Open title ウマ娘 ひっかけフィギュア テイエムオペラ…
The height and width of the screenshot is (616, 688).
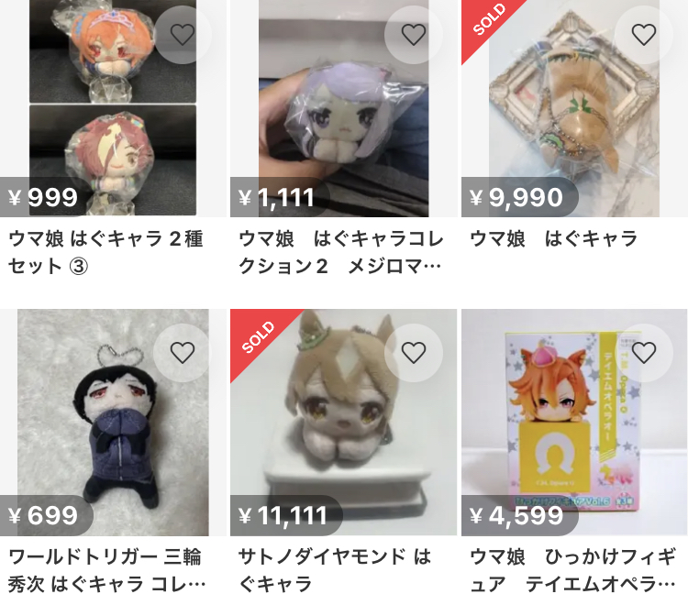click(x=572, y=570)
